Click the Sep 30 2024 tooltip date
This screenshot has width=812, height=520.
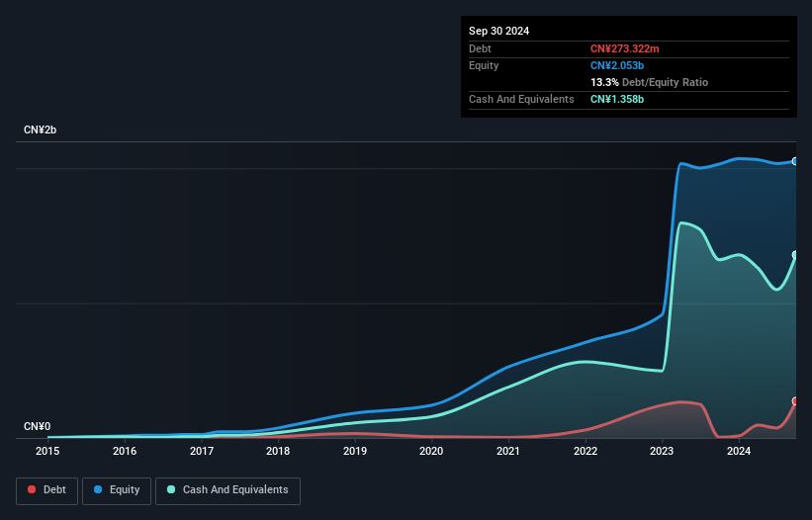click(498, 31)
